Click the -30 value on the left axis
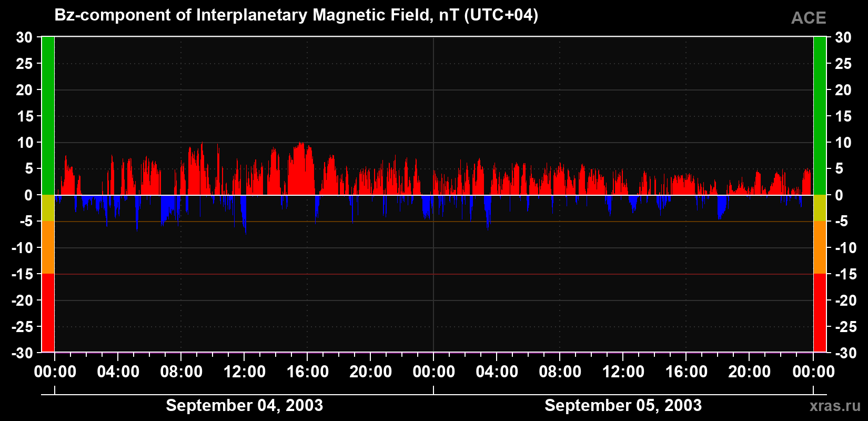The image size is (868, 421). [x=22, y=353]
